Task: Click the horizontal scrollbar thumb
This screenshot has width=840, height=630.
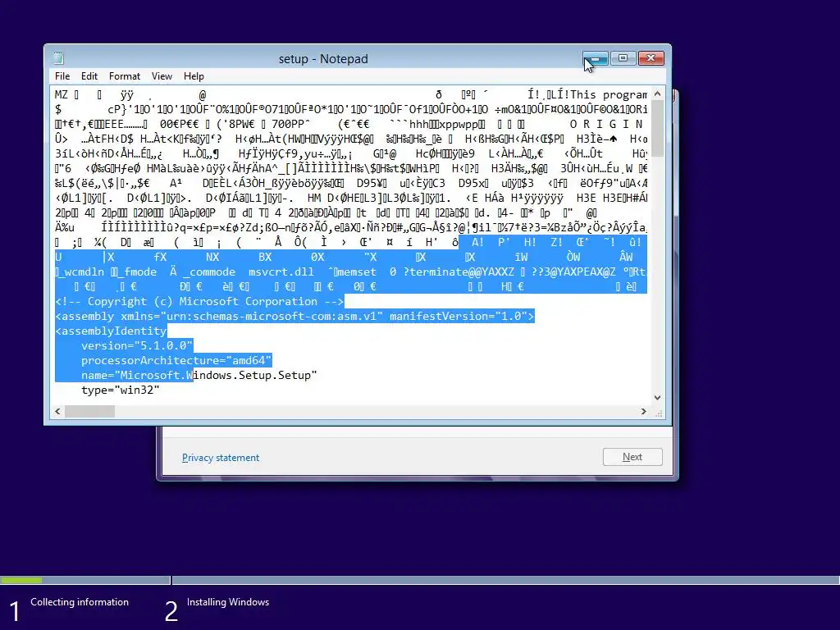Action: 89,412
